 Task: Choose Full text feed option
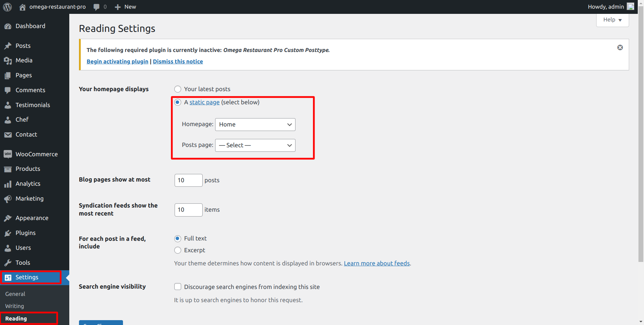pos(178,238)
